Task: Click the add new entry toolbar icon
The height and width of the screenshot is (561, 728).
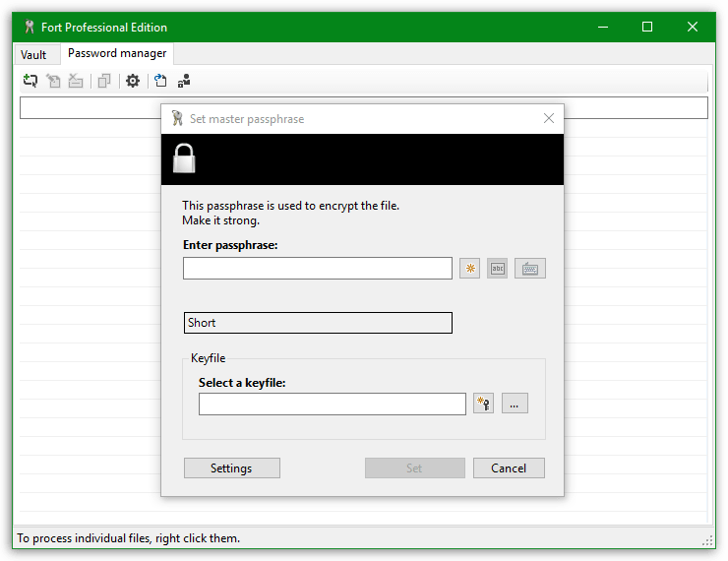Action: 30,81
